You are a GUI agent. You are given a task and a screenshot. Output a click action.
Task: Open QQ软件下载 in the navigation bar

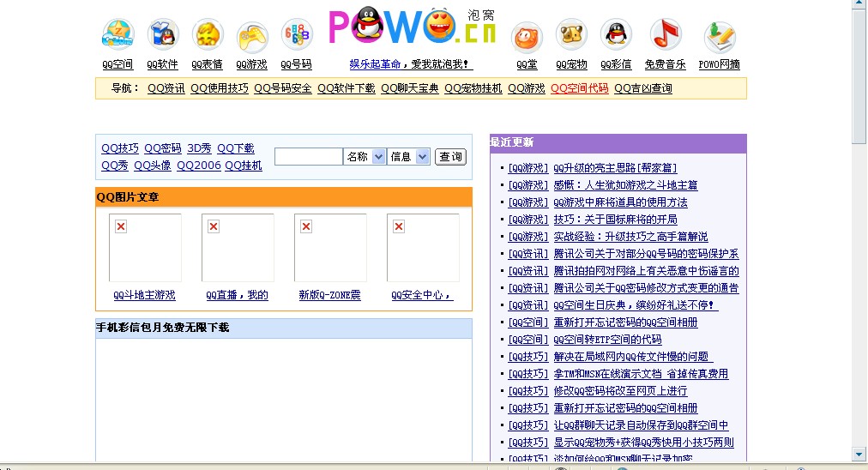tap(346, 88)
